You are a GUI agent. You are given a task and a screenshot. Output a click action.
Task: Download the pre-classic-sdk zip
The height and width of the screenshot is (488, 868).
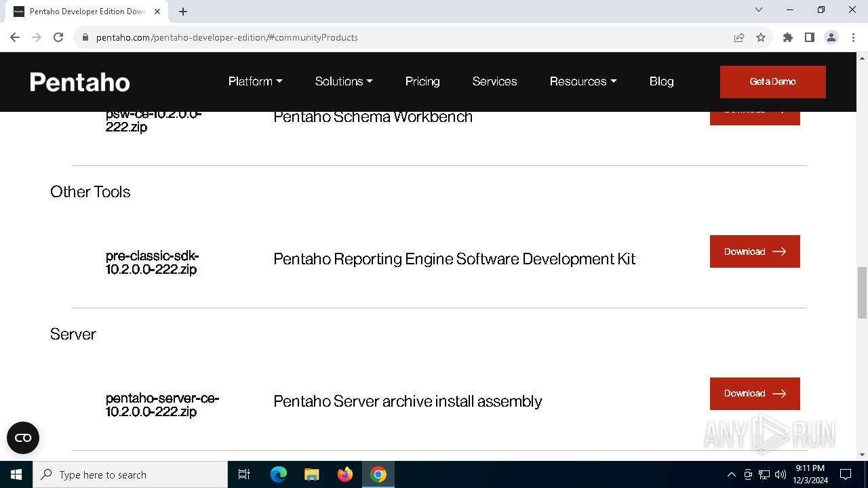pos(755,251)
